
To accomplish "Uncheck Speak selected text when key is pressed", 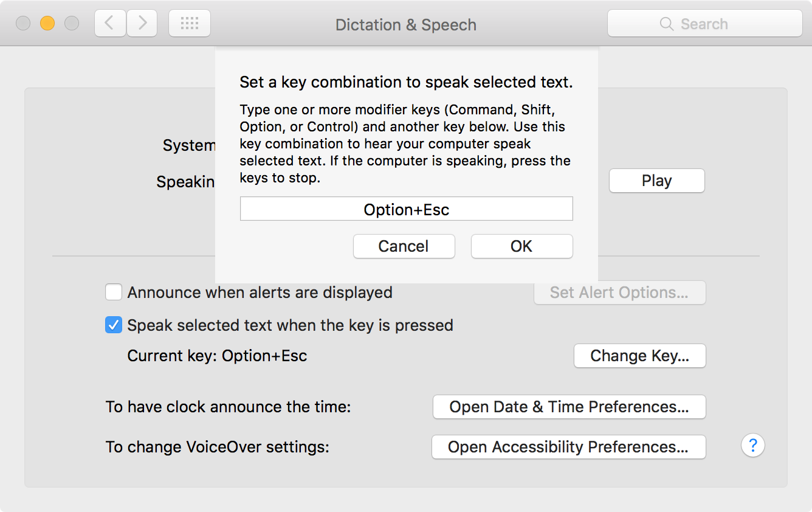I will [114, 325].
